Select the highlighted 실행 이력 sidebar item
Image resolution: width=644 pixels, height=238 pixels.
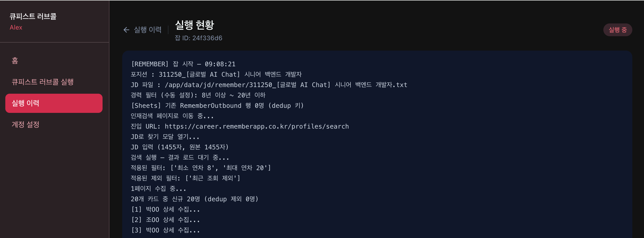(54, 103)
